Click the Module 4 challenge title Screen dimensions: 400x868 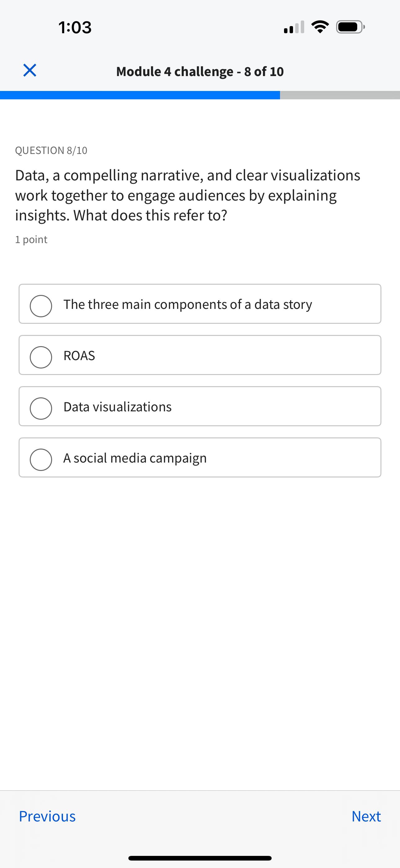click(x=200, y=71)
